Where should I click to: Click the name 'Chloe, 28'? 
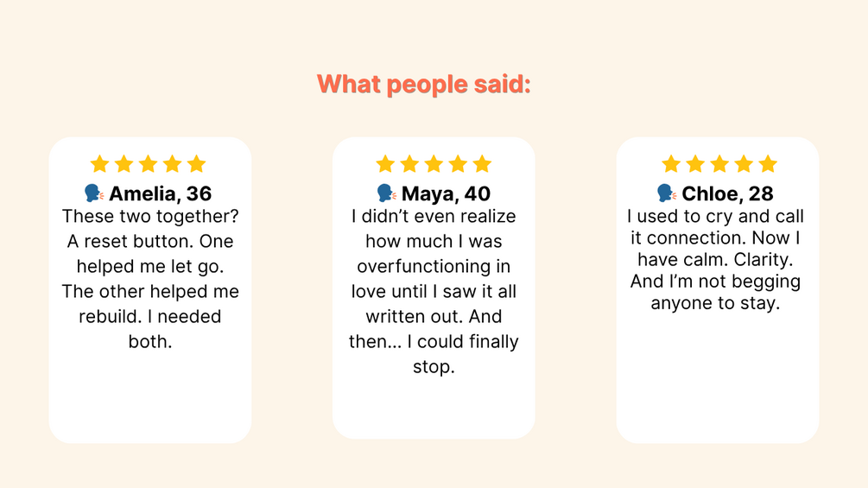(727, 193)
